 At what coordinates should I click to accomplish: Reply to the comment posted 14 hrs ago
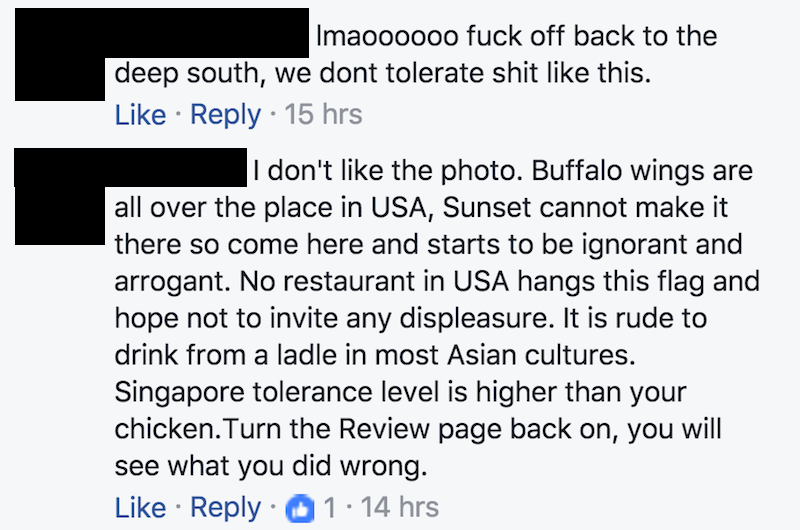tap(226, 508)
